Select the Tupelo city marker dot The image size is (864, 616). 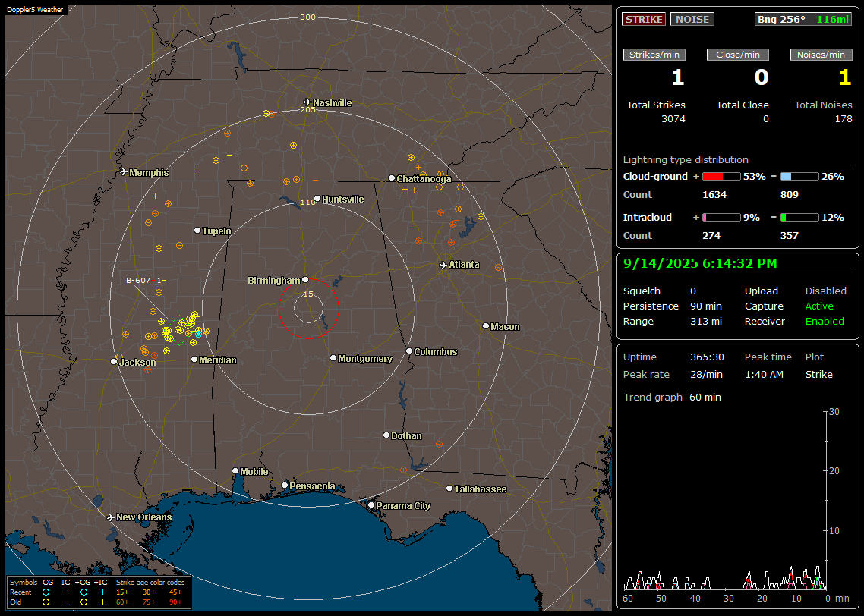tap(197, 231)
